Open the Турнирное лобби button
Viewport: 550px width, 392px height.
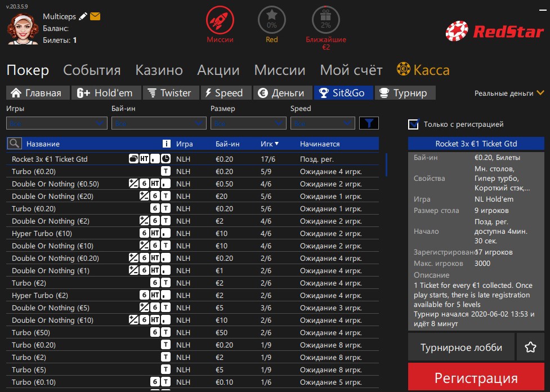tap(461, 347)
